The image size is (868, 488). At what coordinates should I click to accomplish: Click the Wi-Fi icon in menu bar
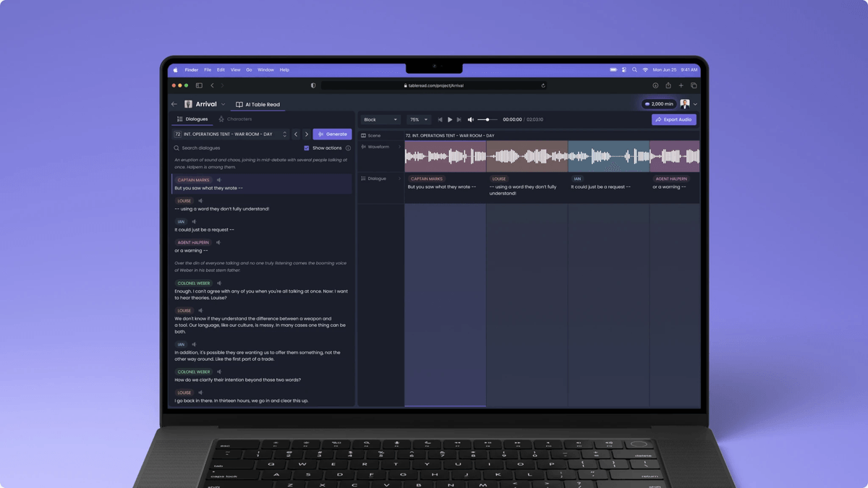(645, 70)
